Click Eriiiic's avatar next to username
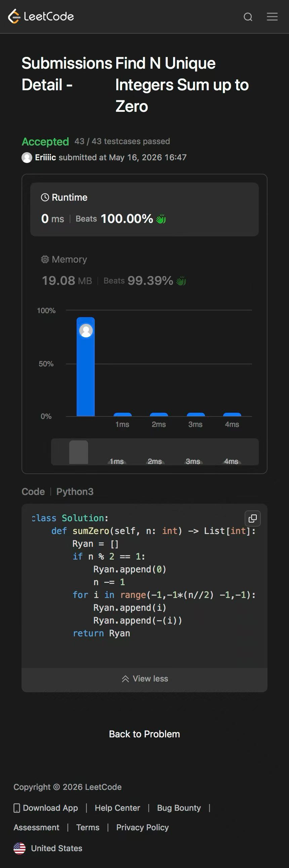The image size is (289, 868). click(x=27, y=157)
